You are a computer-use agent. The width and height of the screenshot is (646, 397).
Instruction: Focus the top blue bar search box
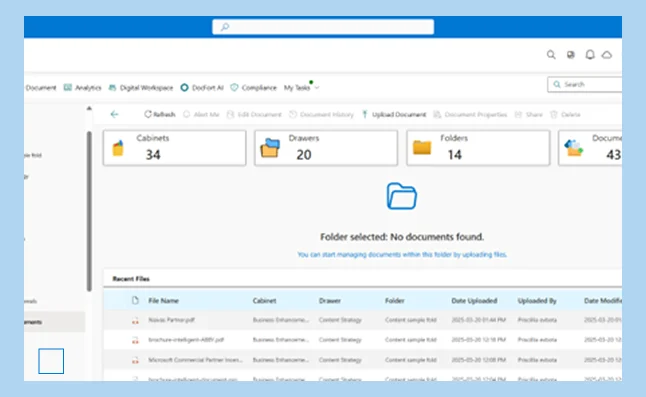(x=323, y=27)
